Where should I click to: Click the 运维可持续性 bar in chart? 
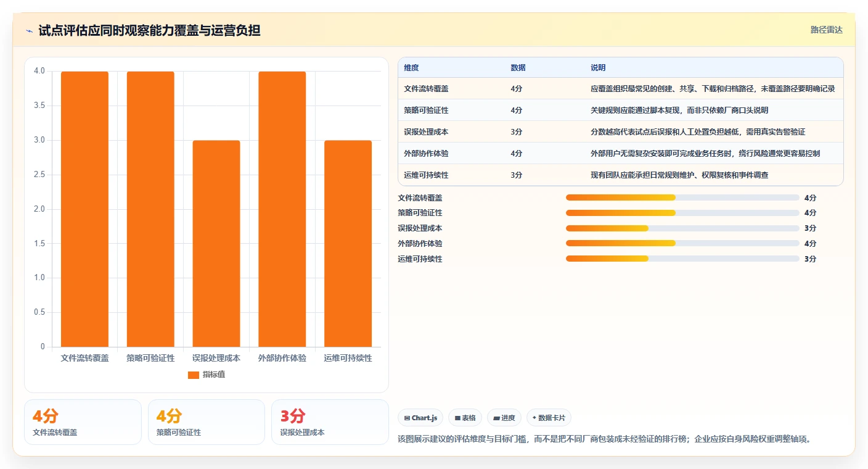point(348,244)
